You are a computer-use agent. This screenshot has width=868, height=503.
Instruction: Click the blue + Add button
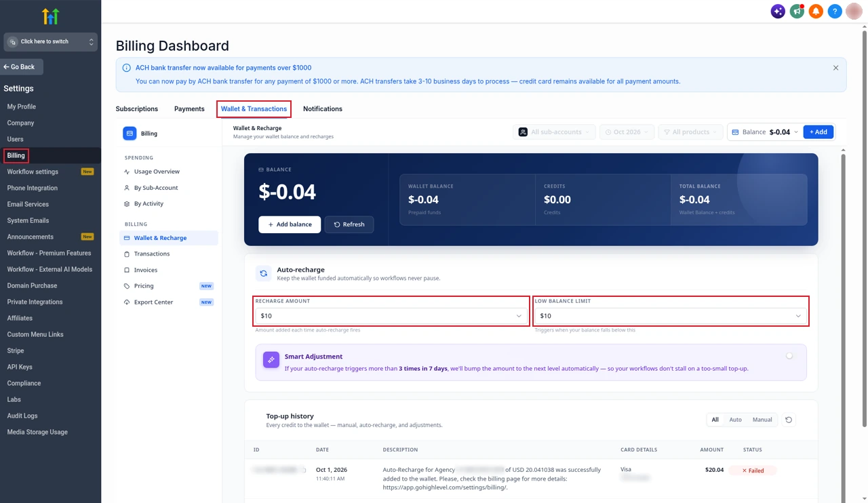point(818,132)
